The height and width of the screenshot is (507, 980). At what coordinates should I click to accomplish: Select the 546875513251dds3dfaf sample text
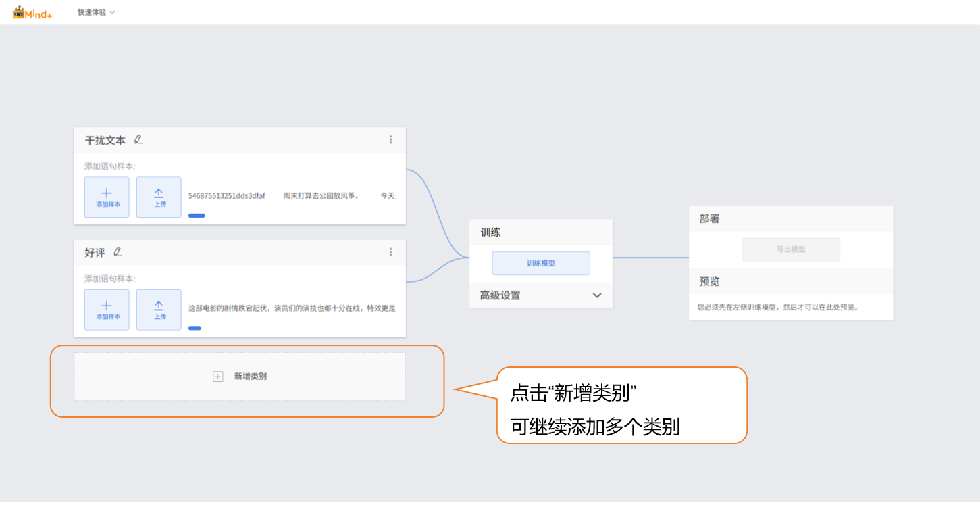(x=226, y=196)
